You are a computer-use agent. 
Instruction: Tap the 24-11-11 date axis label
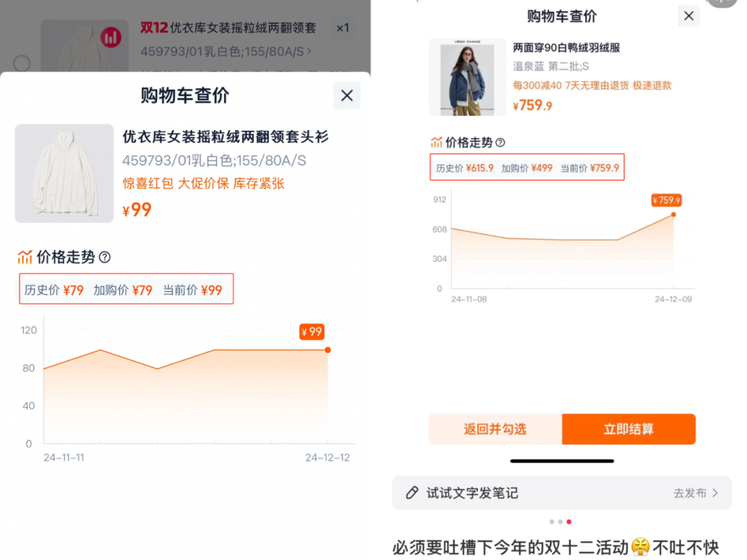(64, 458)
